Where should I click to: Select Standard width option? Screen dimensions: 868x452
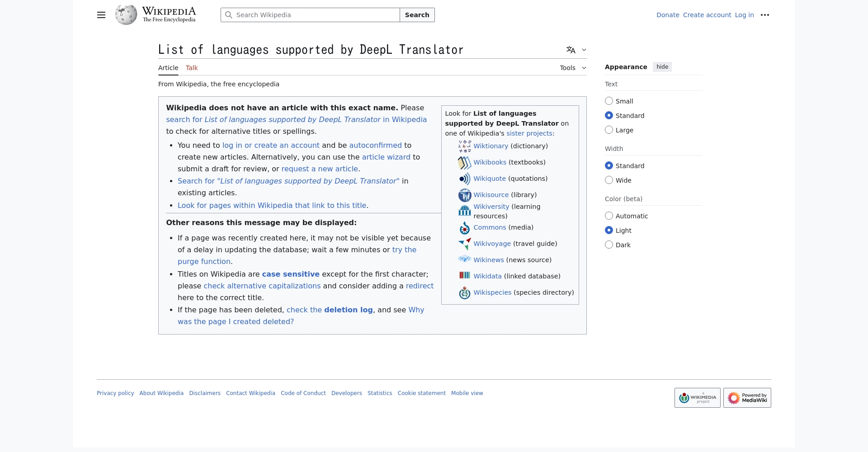(x=609, y=166)
